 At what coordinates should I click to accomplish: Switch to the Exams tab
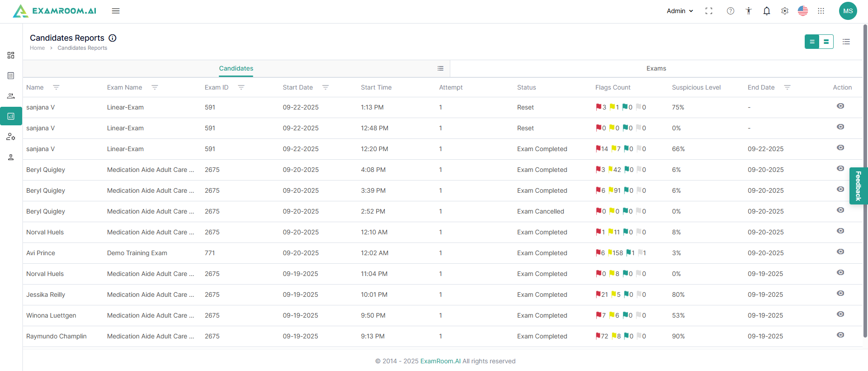click(x=656, y=68)
